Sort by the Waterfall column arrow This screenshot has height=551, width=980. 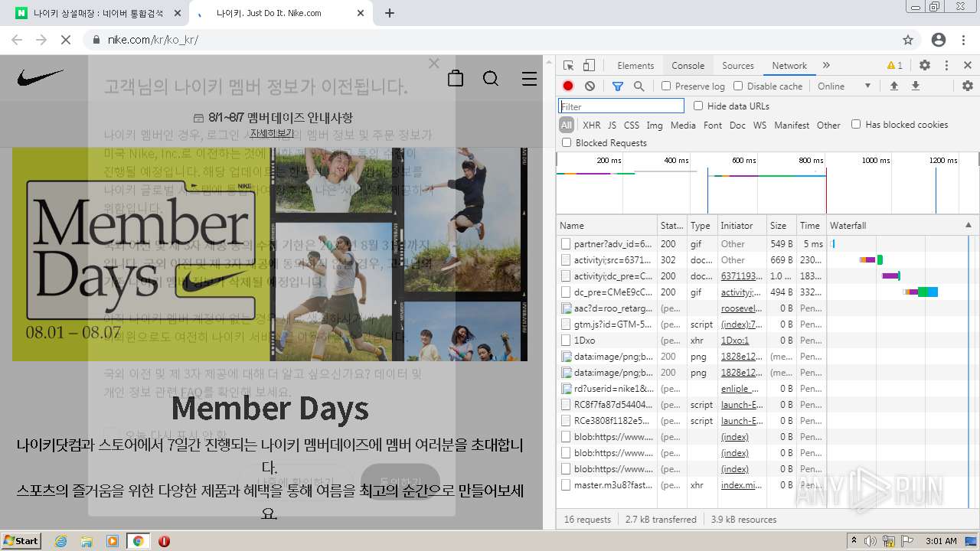pyautogui.click(x=968, y=225)
